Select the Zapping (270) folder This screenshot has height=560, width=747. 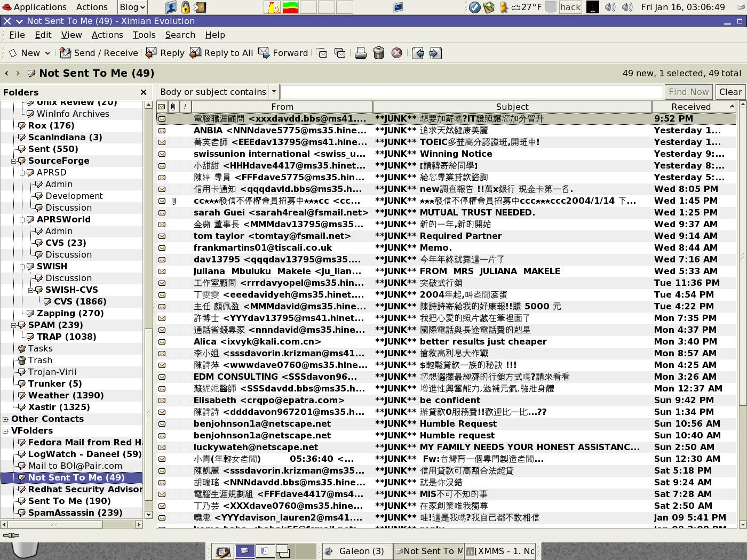point(70,313)
